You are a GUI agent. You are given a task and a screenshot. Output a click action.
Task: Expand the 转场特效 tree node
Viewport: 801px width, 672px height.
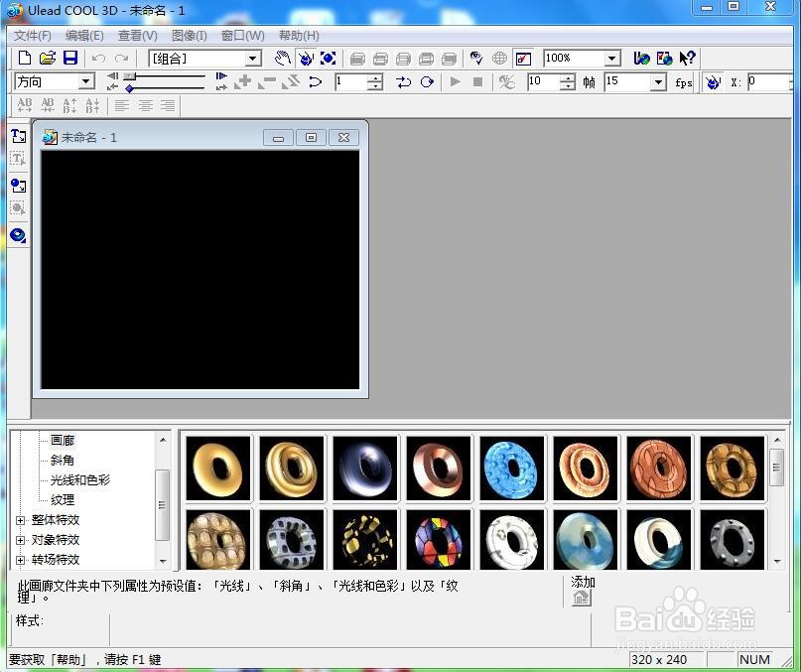21,560
